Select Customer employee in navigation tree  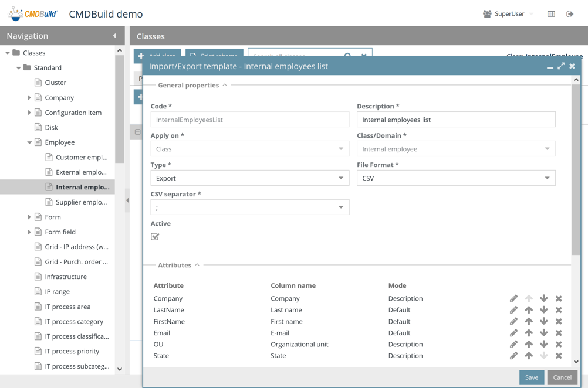click(81, 157)
